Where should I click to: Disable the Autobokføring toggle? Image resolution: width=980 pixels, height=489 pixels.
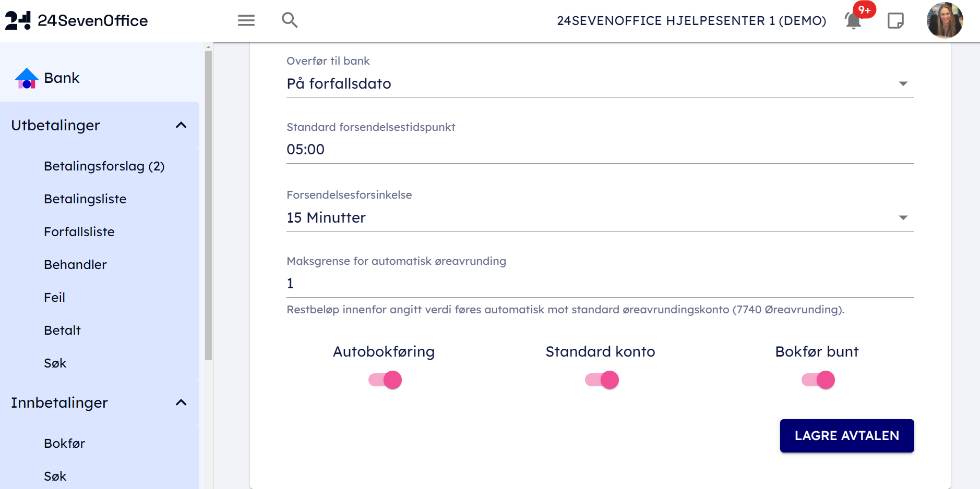coord(385,380)
